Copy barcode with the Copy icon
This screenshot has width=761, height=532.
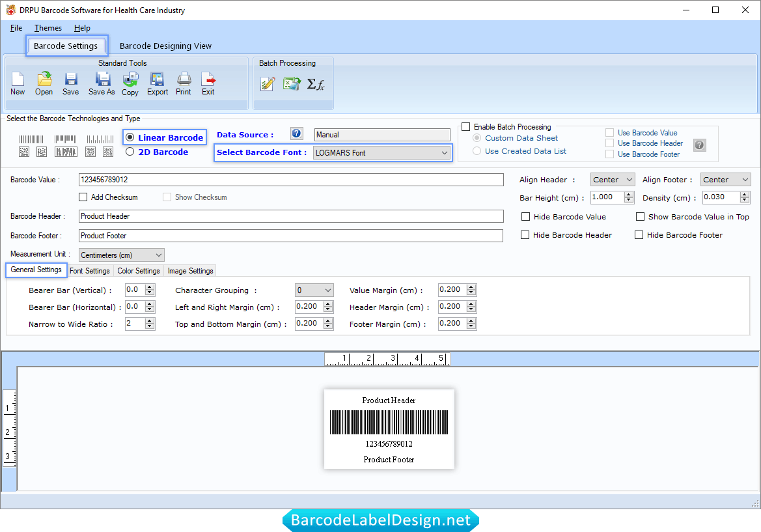coord(130,83)
